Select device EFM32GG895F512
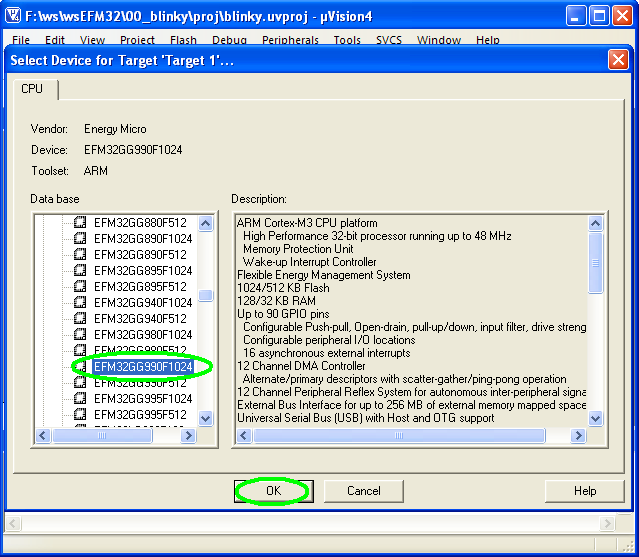Viewport: 639px width, 557px height. point(140,287)
